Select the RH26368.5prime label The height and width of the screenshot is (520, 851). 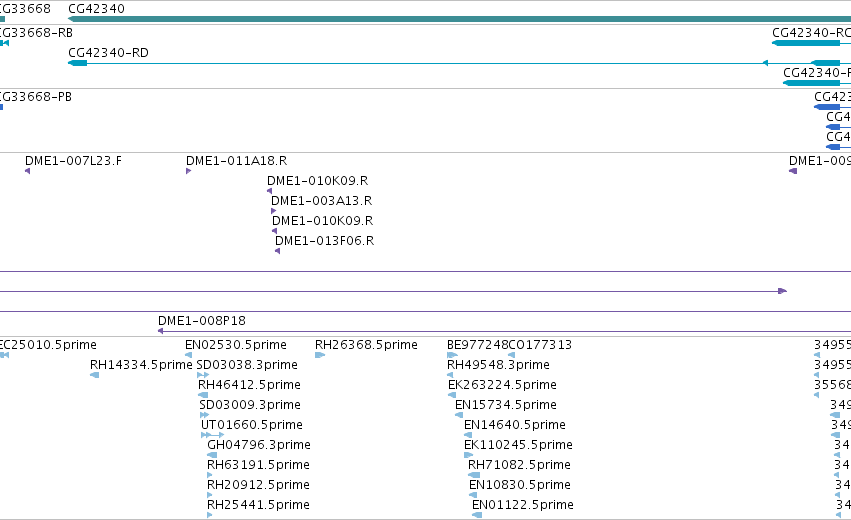pos(366,345)
